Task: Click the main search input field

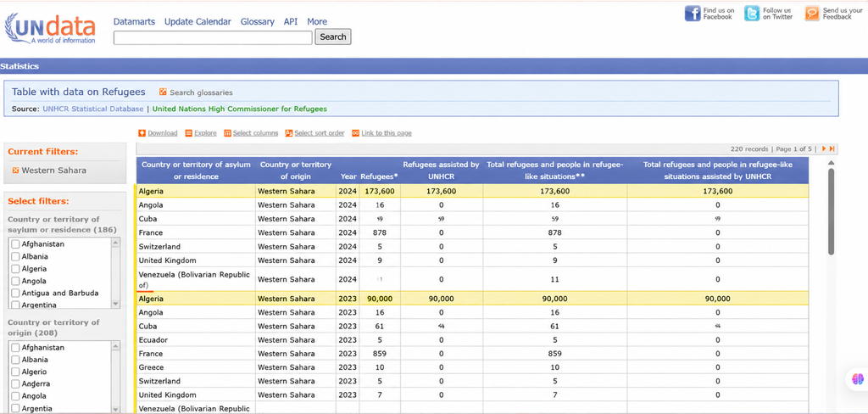Action: [213, 37]
